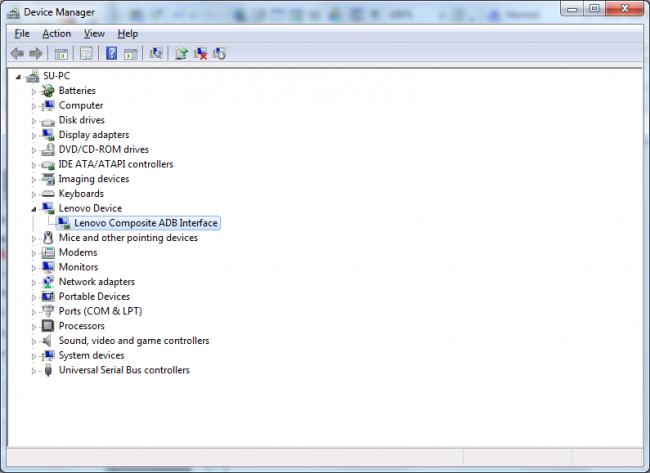
Task: Expand the Computer category
Action: click(x=34, y=107)
